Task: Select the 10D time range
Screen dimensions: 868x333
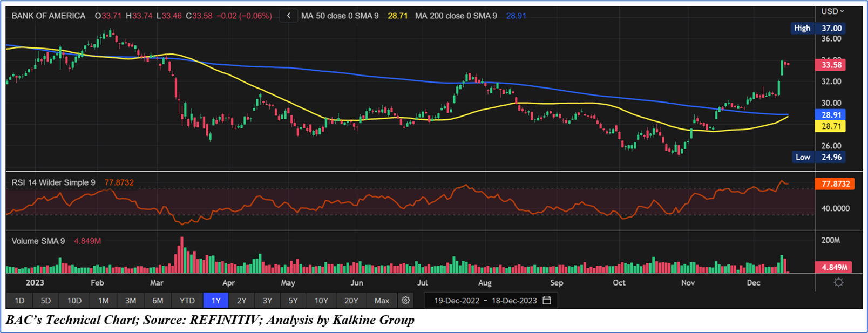Action: click(74, 301)
